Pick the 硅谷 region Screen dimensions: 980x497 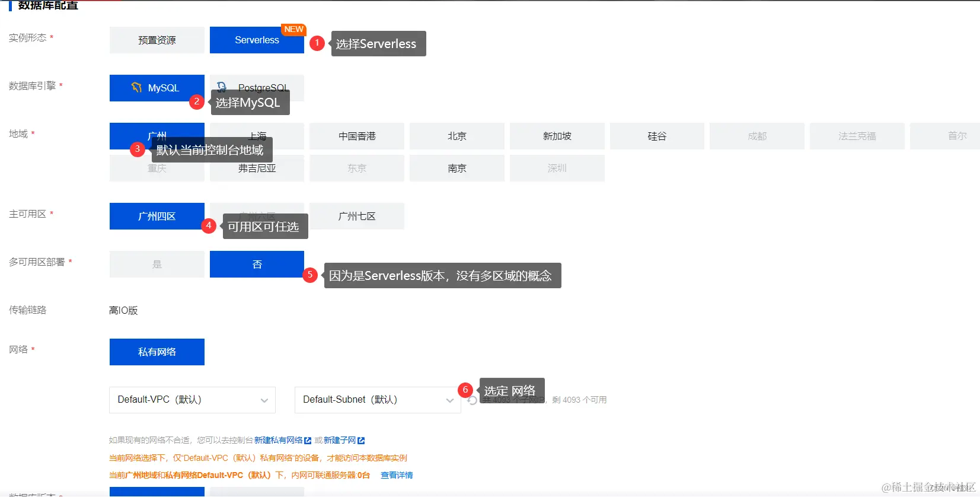coord(657,136)
